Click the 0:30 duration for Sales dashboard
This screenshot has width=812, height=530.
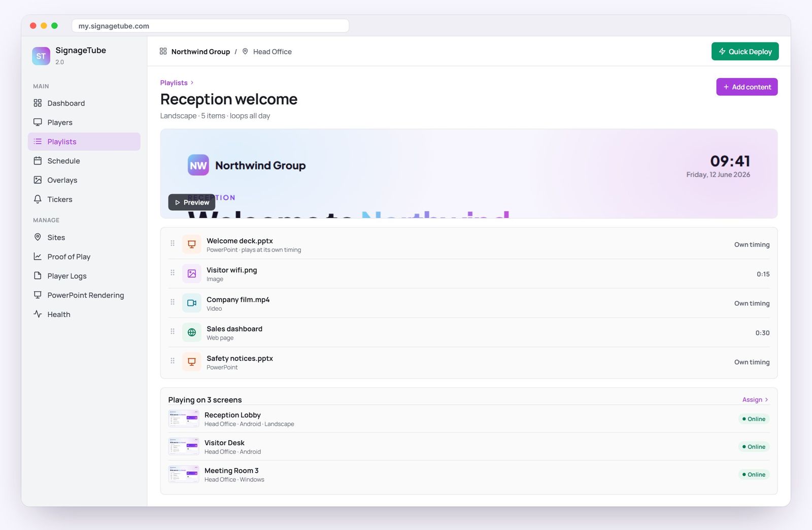tap(762, 333)
